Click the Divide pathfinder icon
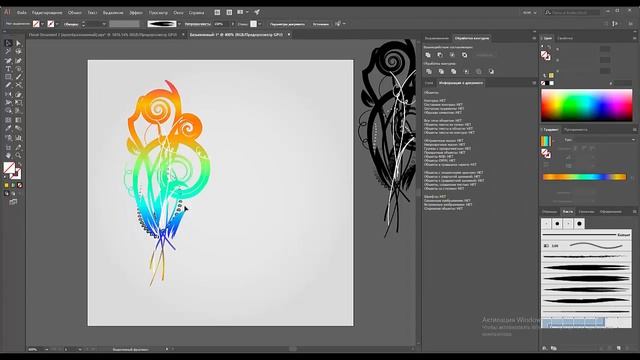 pyautogui.click(x=429, y=71)
